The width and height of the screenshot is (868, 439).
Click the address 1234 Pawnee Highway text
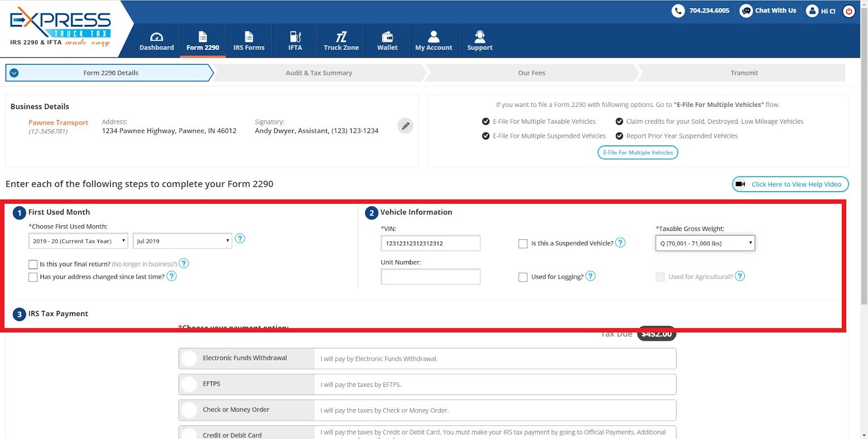pyautogui.click(x=169, y=131)
